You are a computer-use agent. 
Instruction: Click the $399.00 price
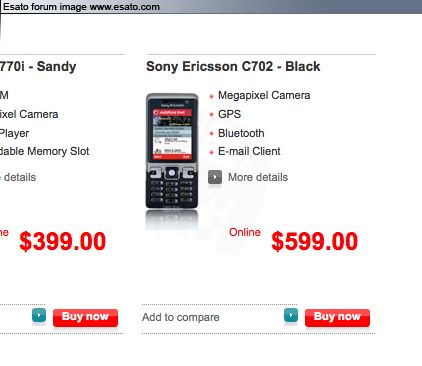click(x=63, y=241)
